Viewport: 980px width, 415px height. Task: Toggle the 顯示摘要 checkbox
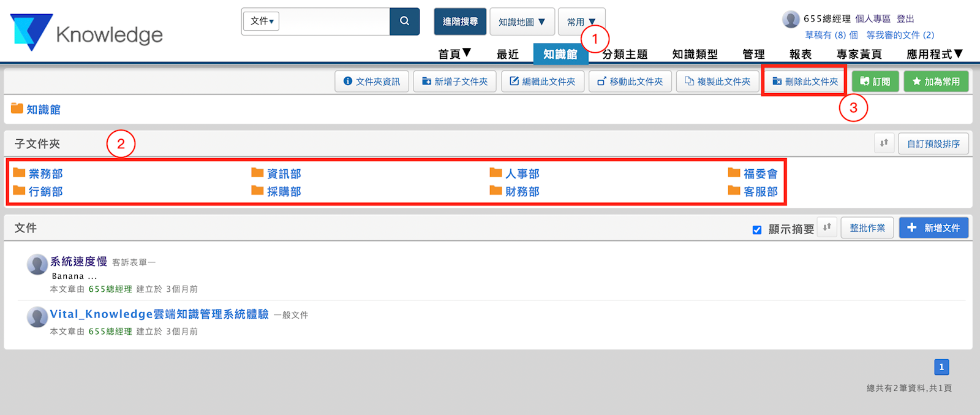click(757, 230)
